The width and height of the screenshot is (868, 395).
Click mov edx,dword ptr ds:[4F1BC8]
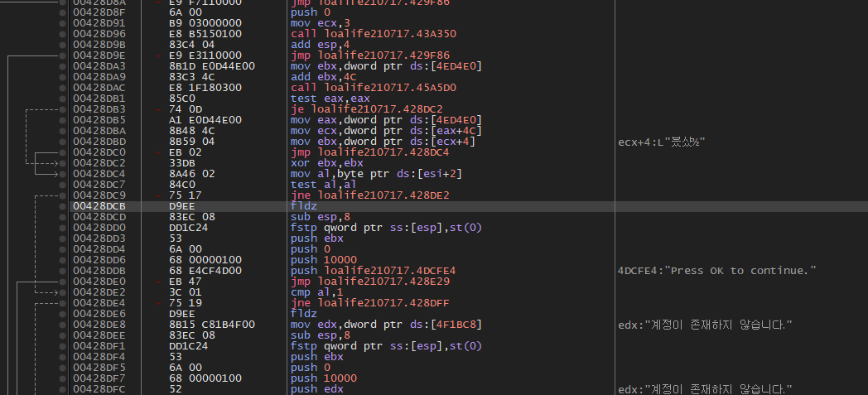tap(386, 325)
